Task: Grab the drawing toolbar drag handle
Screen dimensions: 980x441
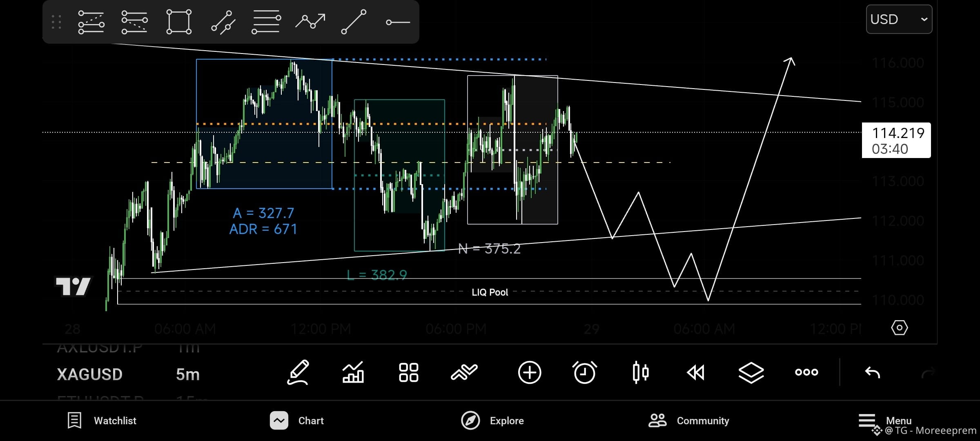Action: [57, 22]
